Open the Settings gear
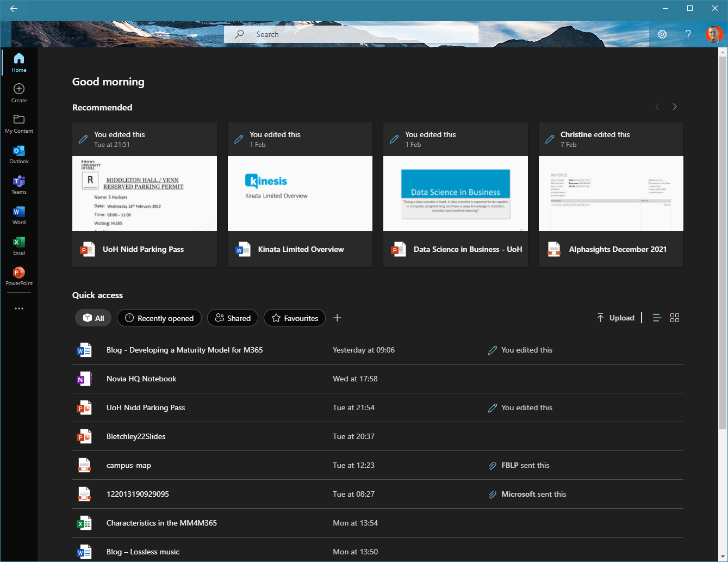This screenshot has height=562, width=728. click(662, 34)
